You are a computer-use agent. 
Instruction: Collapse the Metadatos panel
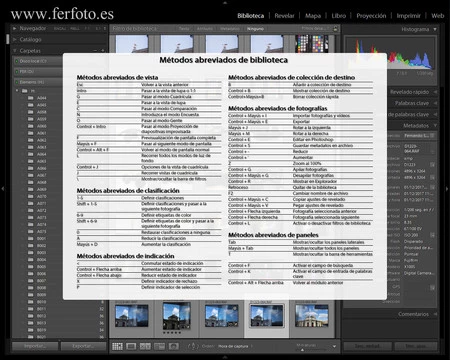[x=435, y=126]
